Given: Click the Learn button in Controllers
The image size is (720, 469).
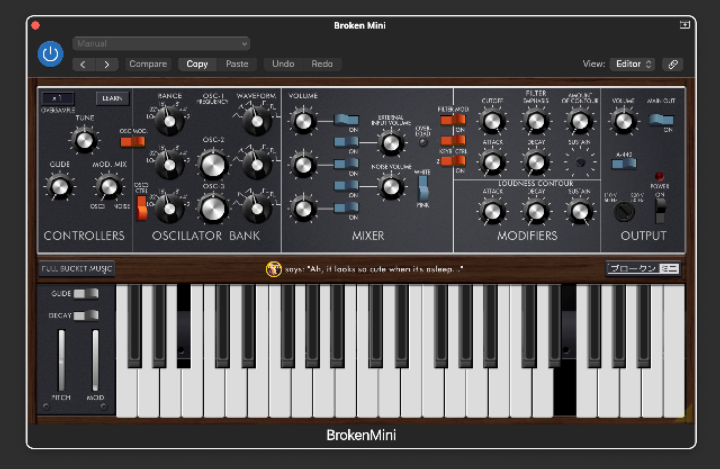Looking at the screenshot, I should click(x=112, y=98).
